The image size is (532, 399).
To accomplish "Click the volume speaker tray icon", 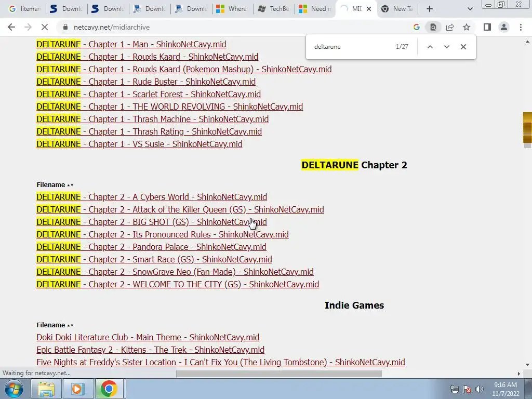I will point(480,389).
